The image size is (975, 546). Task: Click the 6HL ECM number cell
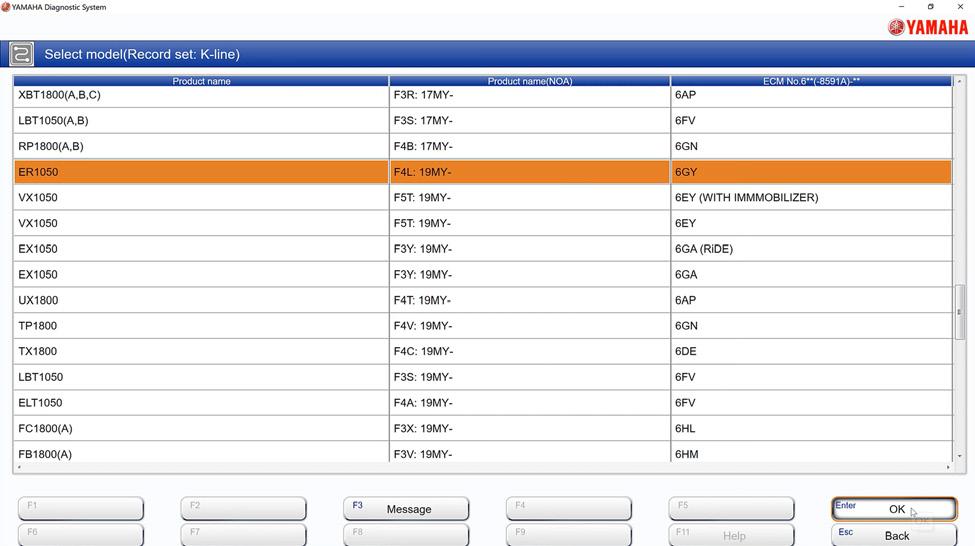coord(811,428)
